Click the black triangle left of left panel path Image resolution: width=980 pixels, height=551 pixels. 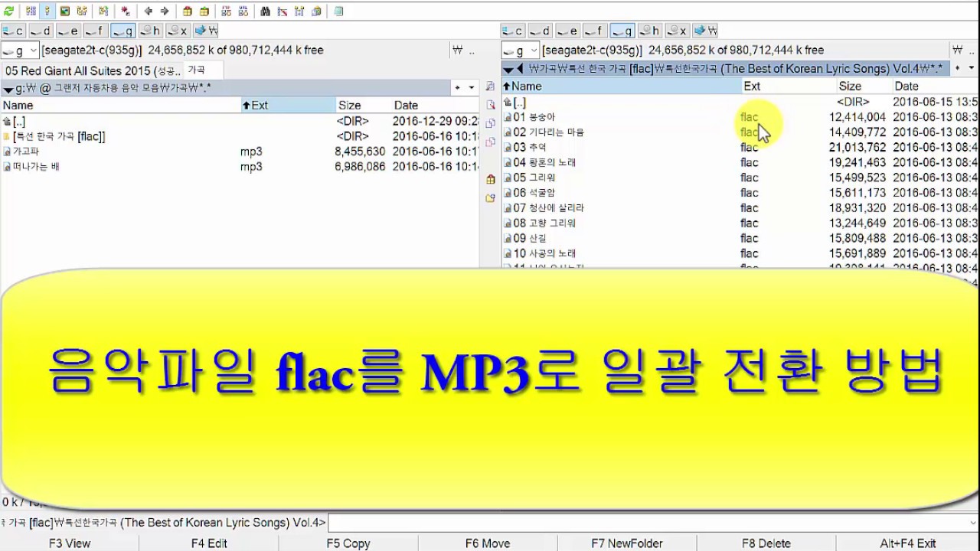(x=8, y=89)
